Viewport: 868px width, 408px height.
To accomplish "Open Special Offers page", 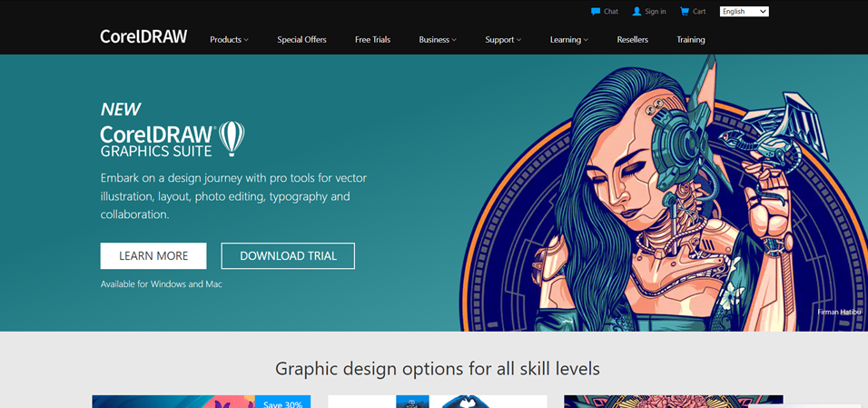I will (x=301, y=40).
